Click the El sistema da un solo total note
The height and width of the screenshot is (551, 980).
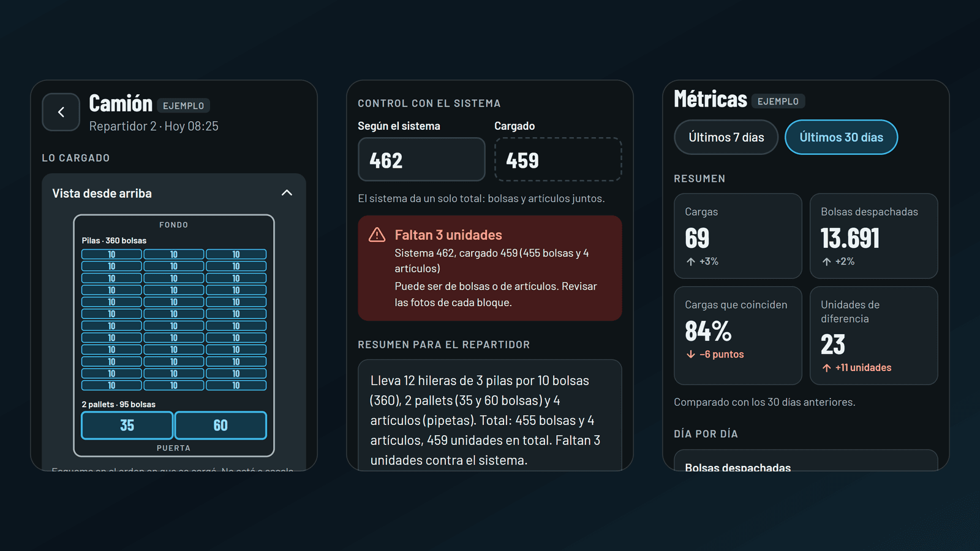tap(481, 198)
